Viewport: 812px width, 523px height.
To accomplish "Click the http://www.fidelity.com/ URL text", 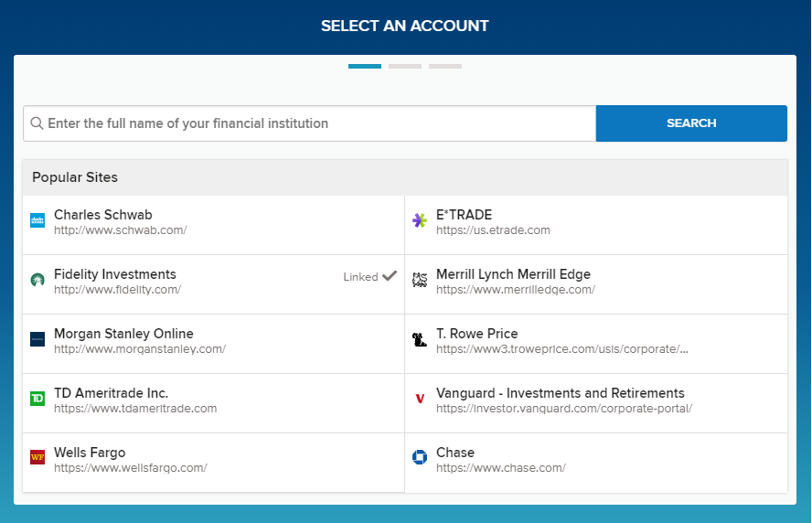I will click(118, 290).
